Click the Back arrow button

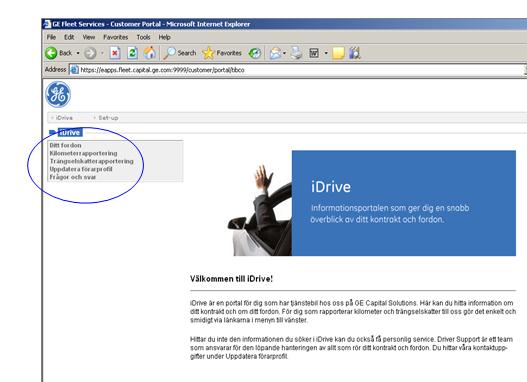51,53
